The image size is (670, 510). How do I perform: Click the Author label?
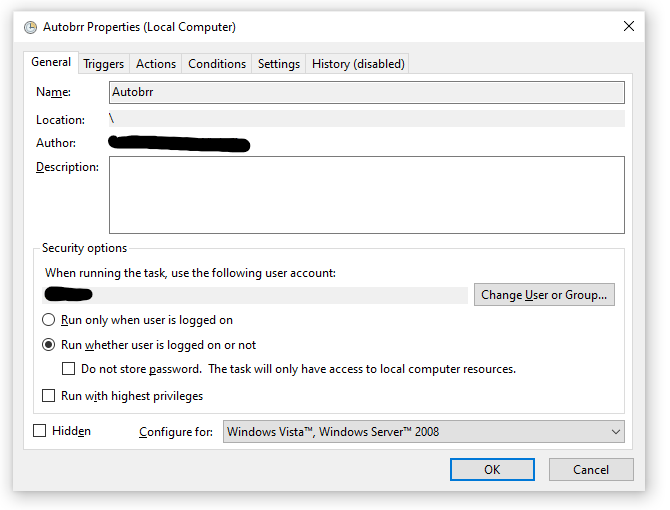56,143
